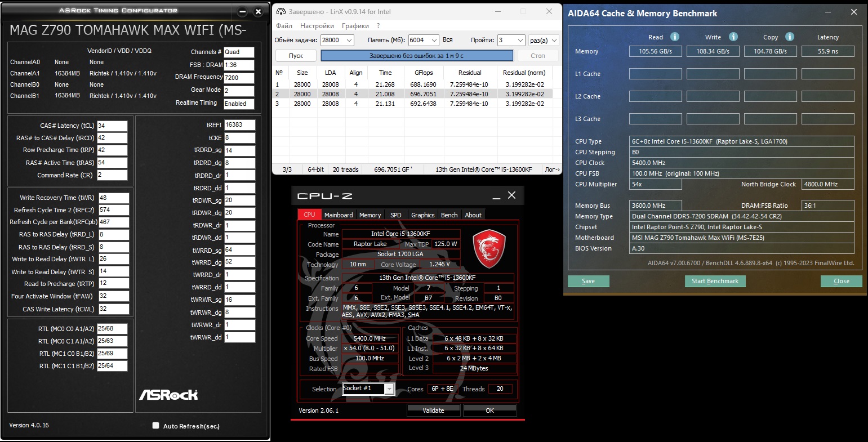Image resolution: width=868 pixels, height=442 pixels.
Task: Open the Файл menu in LinX
Action: point(284,26)
